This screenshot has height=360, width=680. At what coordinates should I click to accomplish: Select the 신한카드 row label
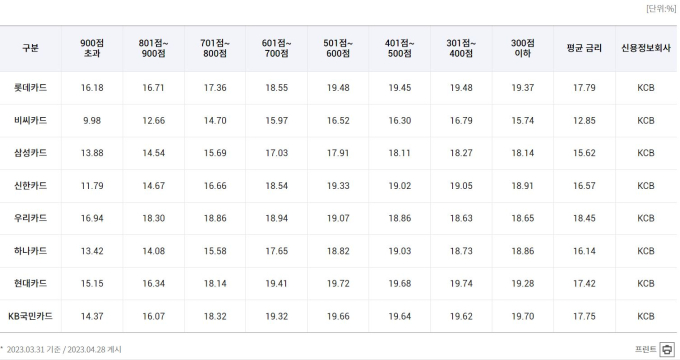tap(30, 186)
